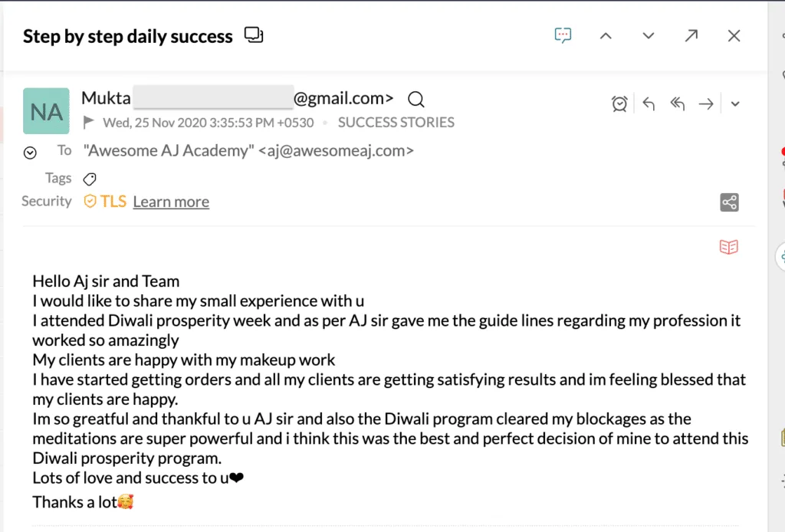
Task: Click the NA sender avatar
Action: click(47, 112)
